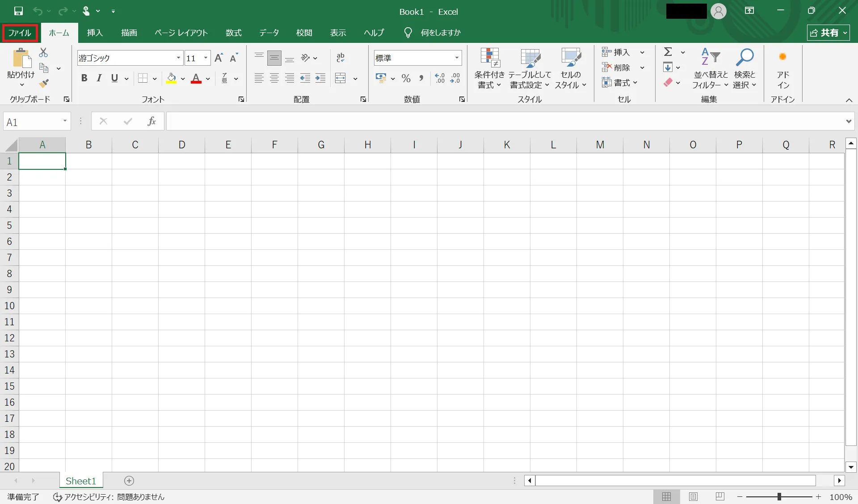The image size is (858, 504).
Task: Click the cut scissors icon
Action: point(43,53)
